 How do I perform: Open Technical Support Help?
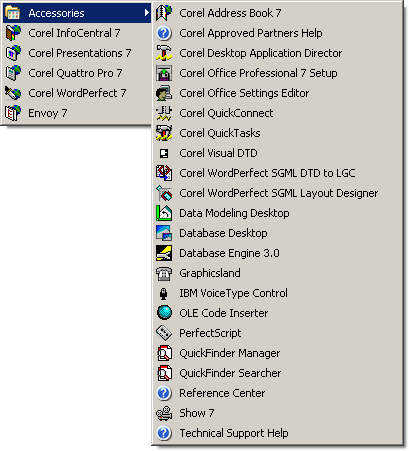pyautogui.click(x=277, y=433)
